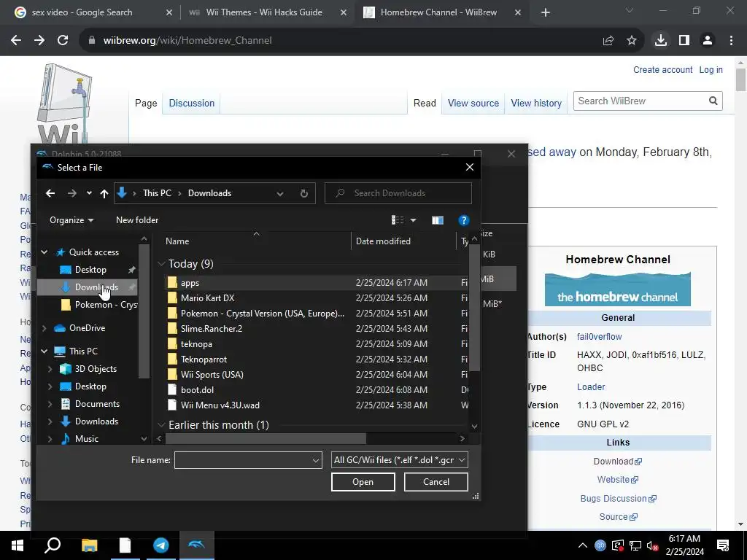Toggle the preview pane icon
Screen dimensions: 747x560
[438, 220]
